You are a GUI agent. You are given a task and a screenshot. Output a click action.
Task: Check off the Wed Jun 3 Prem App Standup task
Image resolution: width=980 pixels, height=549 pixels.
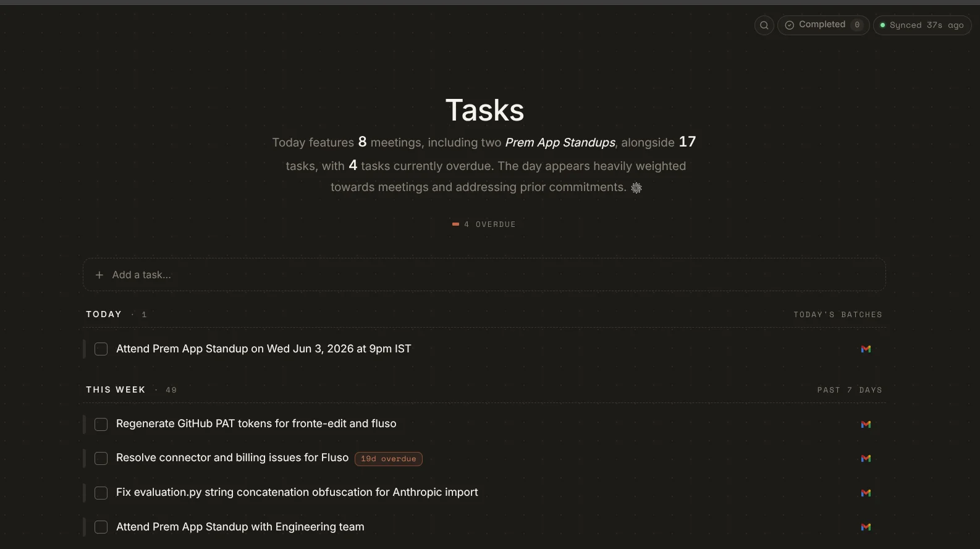click(x=101, y=349)
